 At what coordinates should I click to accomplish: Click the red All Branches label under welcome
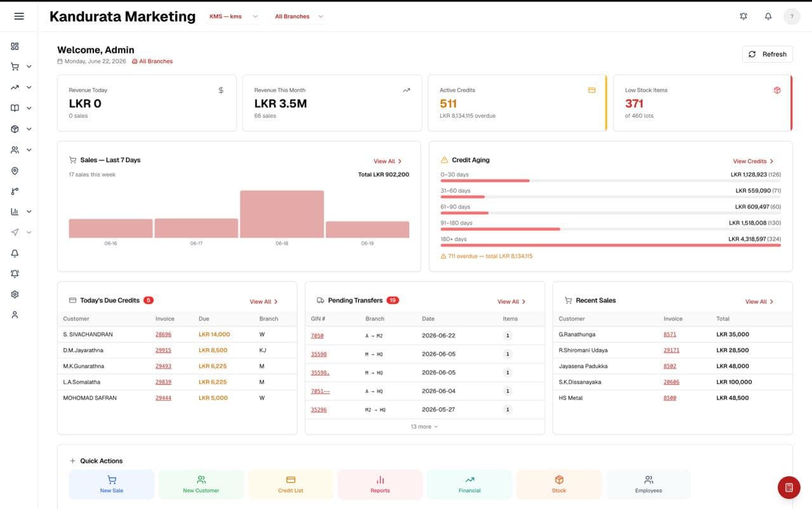point(152,61)
